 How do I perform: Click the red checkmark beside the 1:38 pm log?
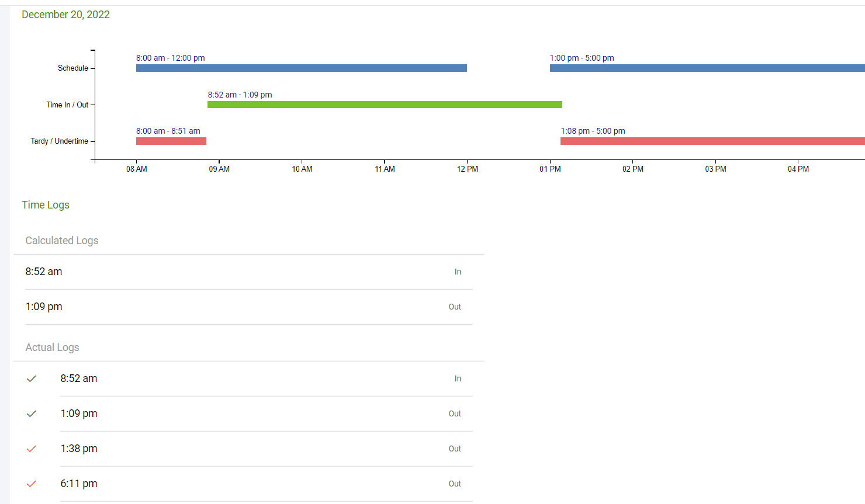[32, 449]
